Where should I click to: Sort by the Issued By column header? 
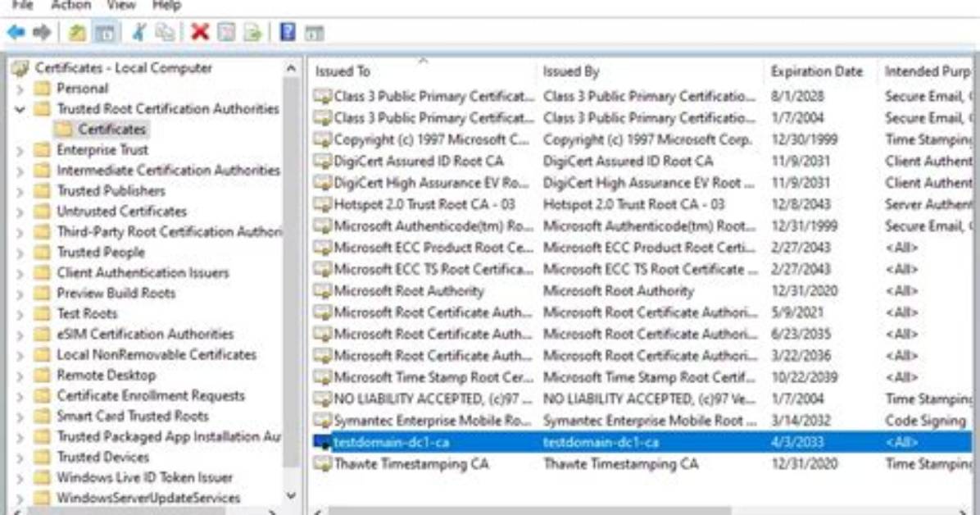click(x=651, y=71)
